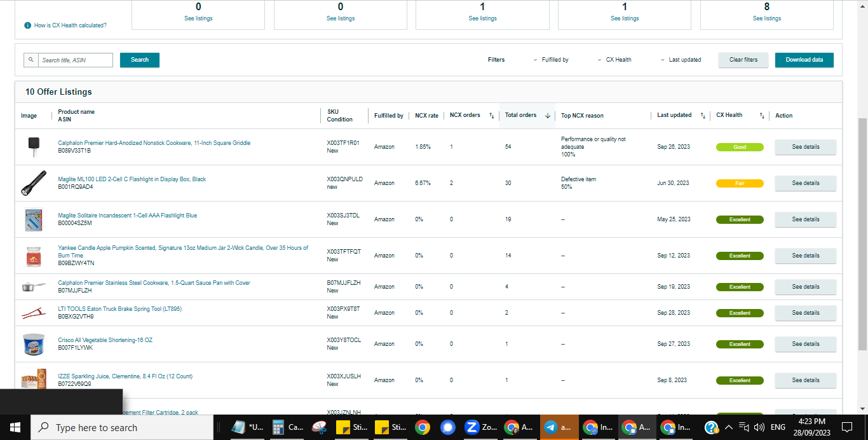Open Maglite ML100 LED Flashlight product link
The width and height of the screenshot is (868, 440).
pos(132,179)
